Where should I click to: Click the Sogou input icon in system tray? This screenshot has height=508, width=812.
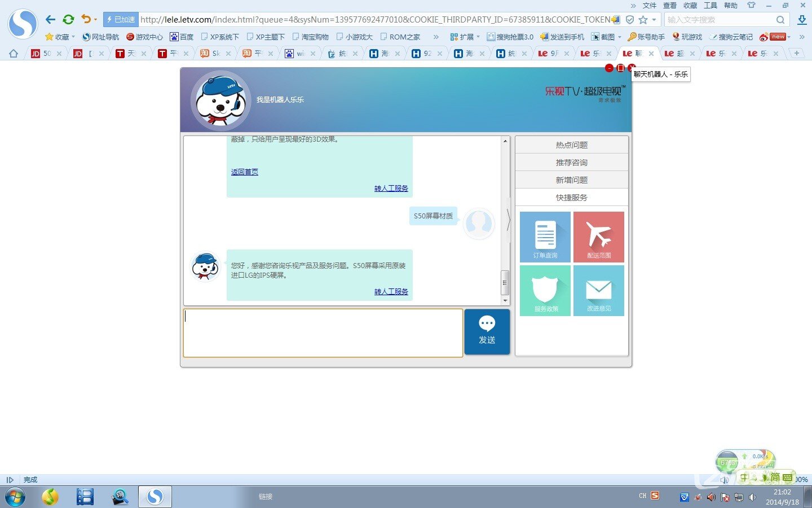pos(655,496)
